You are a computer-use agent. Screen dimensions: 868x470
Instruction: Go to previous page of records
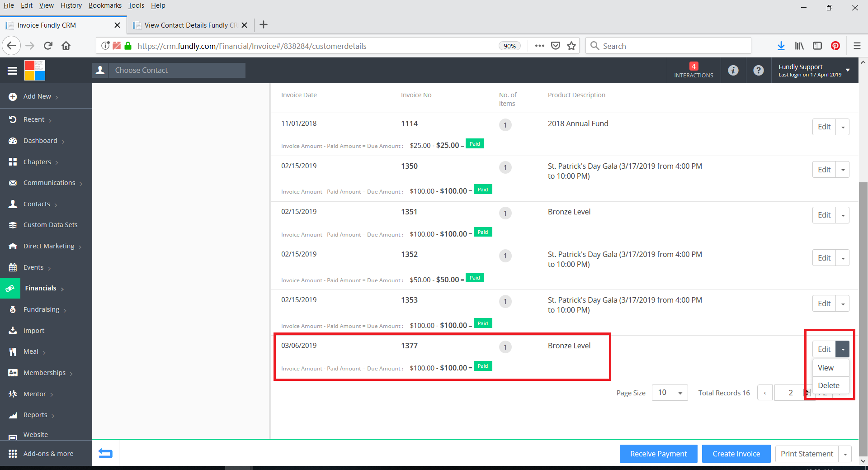(765, 393)
